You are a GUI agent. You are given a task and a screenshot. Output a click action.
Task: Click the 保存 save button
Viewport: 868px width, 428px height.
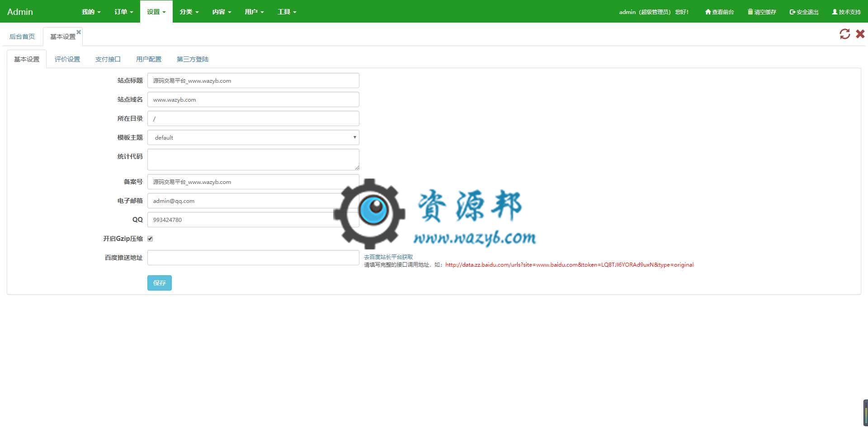coord(159,283)
